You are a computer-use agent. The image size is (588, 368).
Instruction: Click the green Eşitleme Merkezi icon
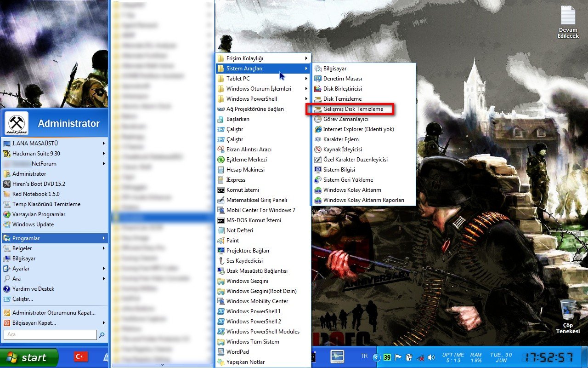click(221, 160)
